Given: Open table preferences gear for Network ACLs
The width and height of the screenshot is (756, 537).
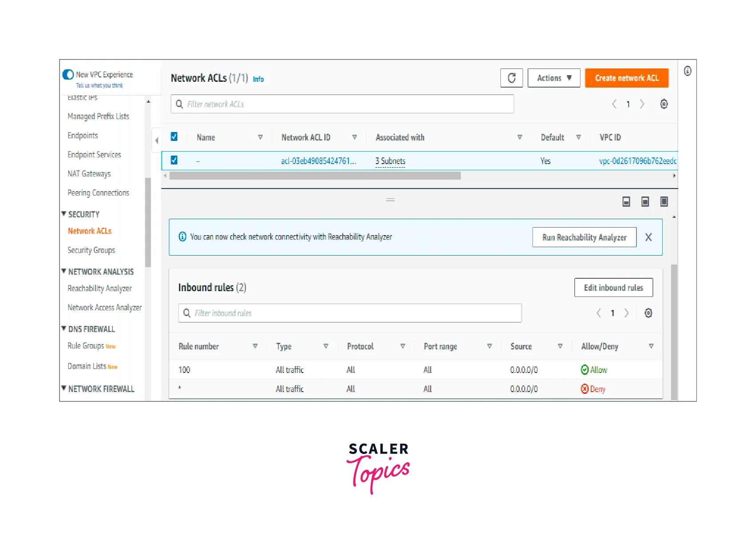Looking at the screenshot, I should 664,104.
